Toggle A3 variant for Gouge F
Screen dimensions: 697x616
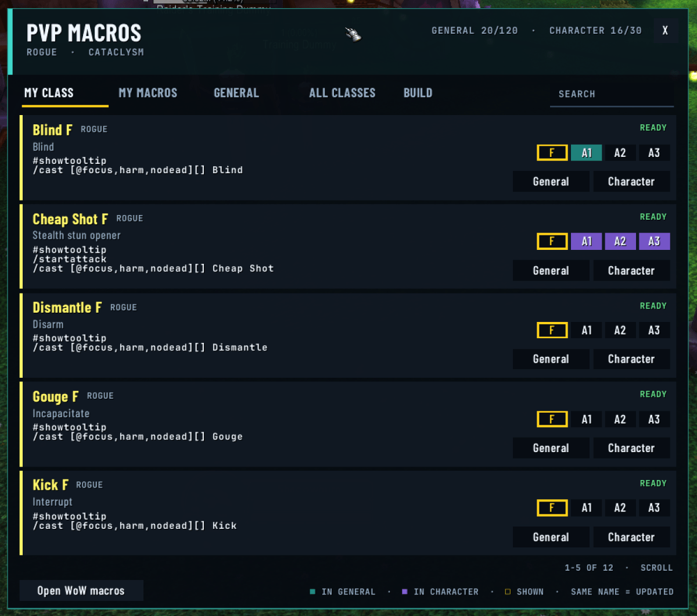(654, 419)
